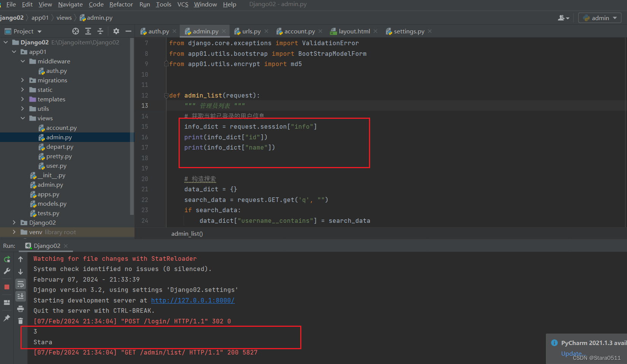Image resolution: width=627 pixels, height=364 pixels.
Task: Expand the inner Django02 package folder
Action: [14, 222]
